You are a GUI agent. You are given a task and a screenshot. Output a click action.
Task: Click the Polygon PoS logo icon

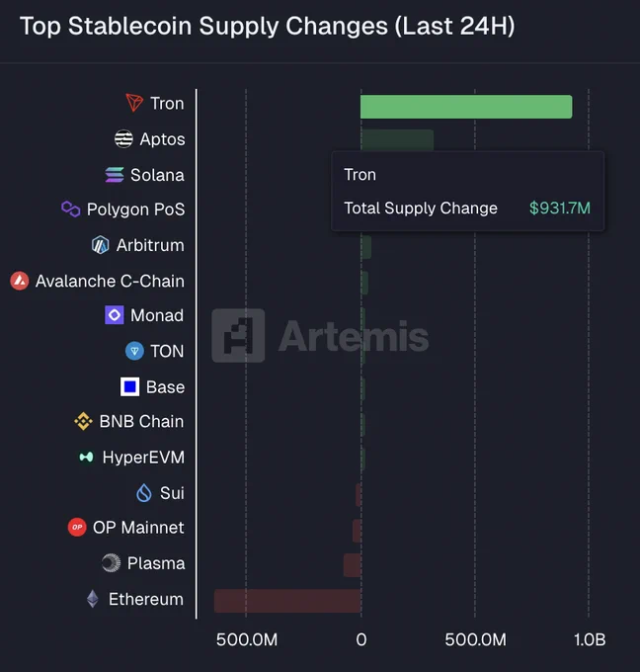[71, 210]
